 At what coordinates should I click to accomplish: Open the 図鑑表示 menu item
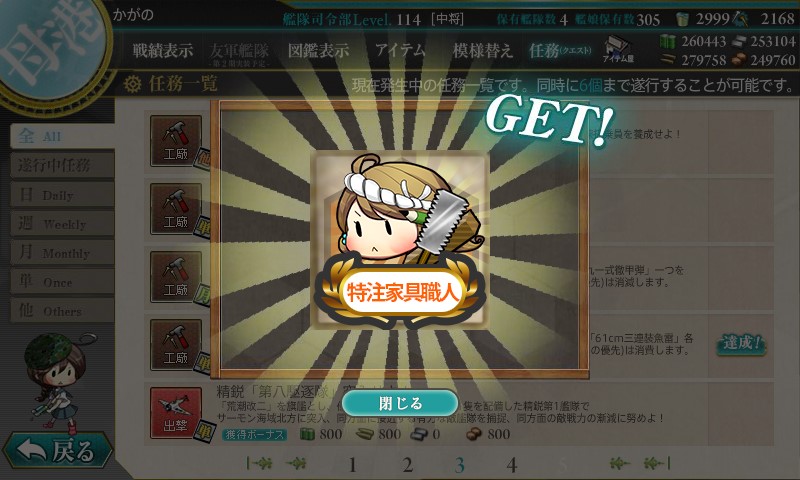pyautogui.click(x=318, y=50)
